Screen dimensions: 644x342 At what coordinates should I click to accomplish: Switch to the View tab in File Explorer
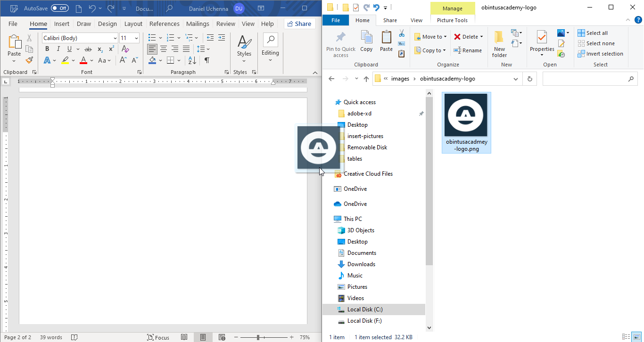pos(416,20)
